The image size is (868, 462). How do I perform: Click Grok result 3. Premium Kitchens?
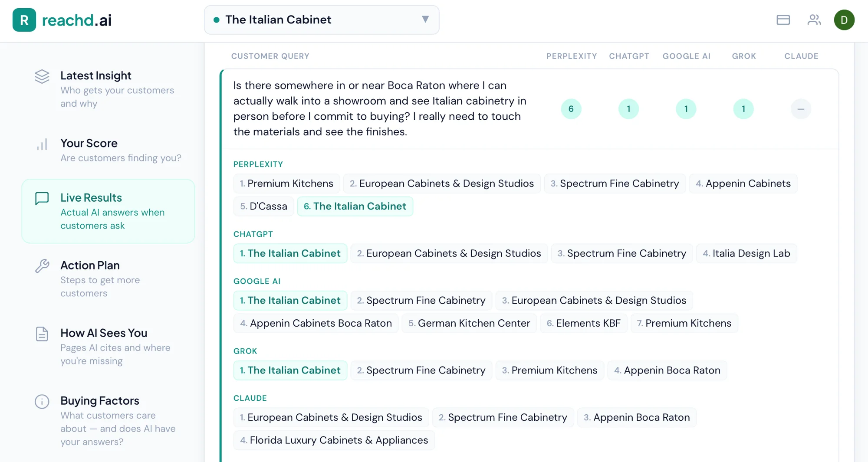coord(550,370)
